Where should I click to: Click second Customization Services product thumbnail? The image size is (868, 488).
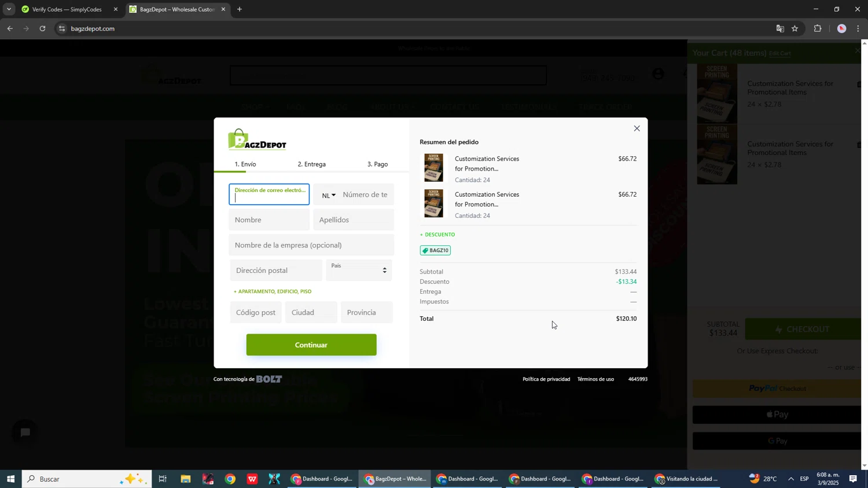click(433, 204)
